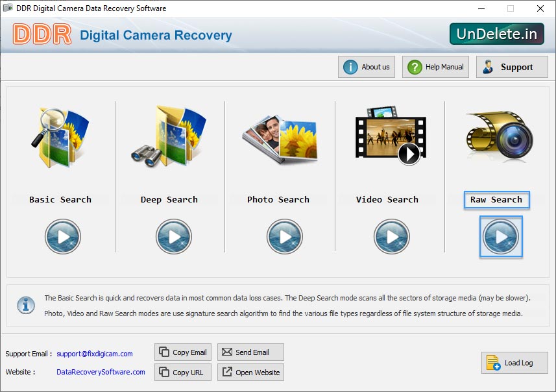The image size is (556, 392).
Task: Click the Copy URL button
Action: point(183,372)
